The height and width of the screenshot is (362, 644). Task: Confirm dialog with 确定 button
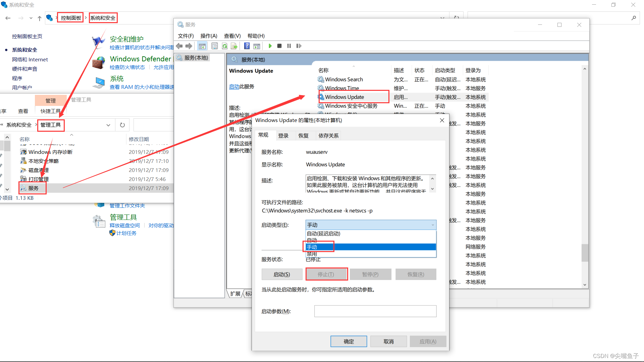coord(348,341)
